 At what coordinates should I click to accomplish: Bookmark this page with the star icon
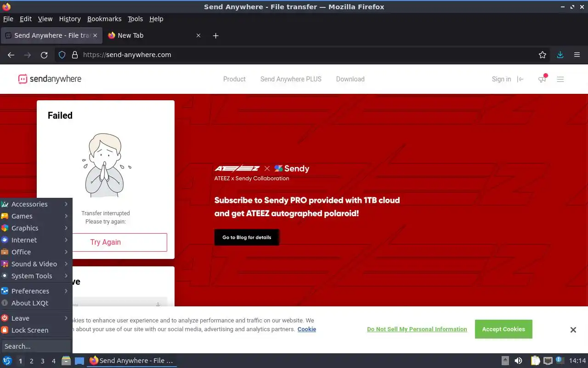coord(543,55)
